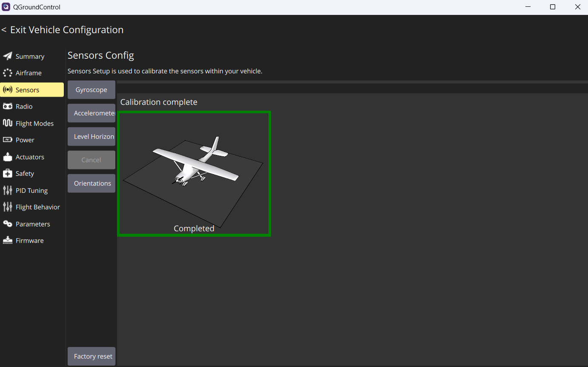Open the Power battery icon
Viewport: 588px width, 367px height.
coord(8,140)
